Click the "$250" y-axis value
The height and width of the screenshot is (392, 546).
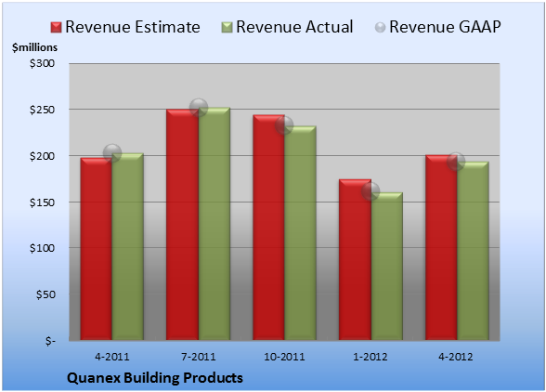click(42, 110)
